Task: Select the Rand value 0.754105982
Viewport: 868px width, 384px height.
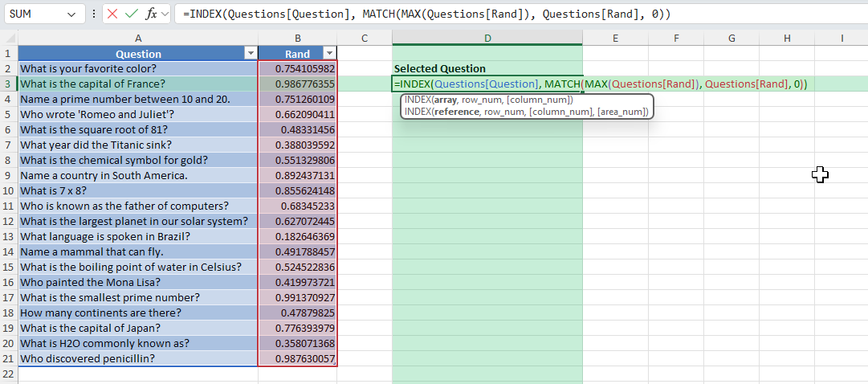Action: tap(297, 69)
